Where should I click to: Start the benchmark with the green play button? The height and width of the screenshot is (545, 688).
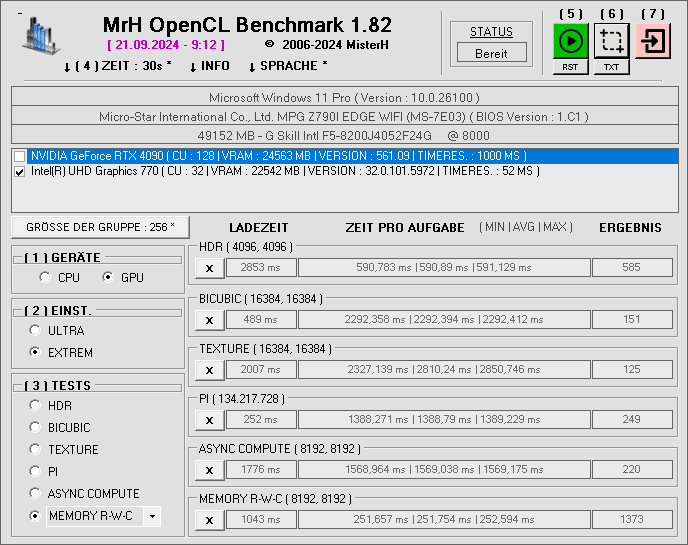pyautogui.click(x=570, y=41)
